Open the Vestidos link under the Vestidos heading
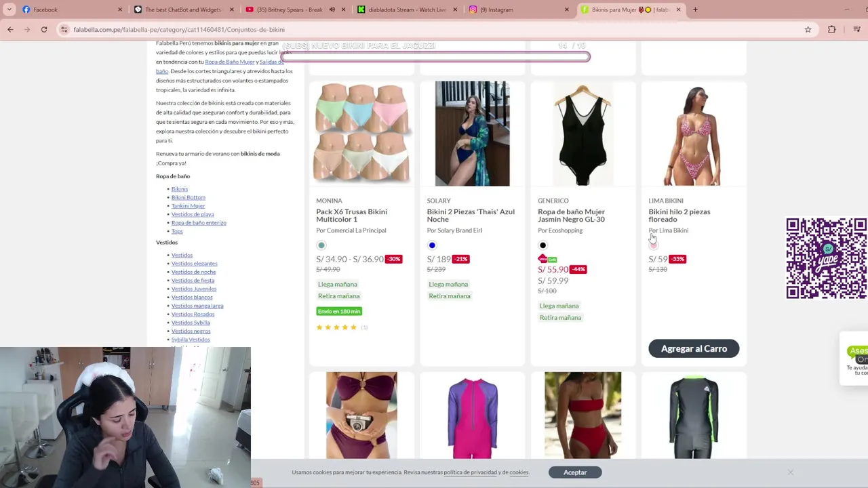The width and height of the screenshot is (868, 488). (x=182, y=256)
